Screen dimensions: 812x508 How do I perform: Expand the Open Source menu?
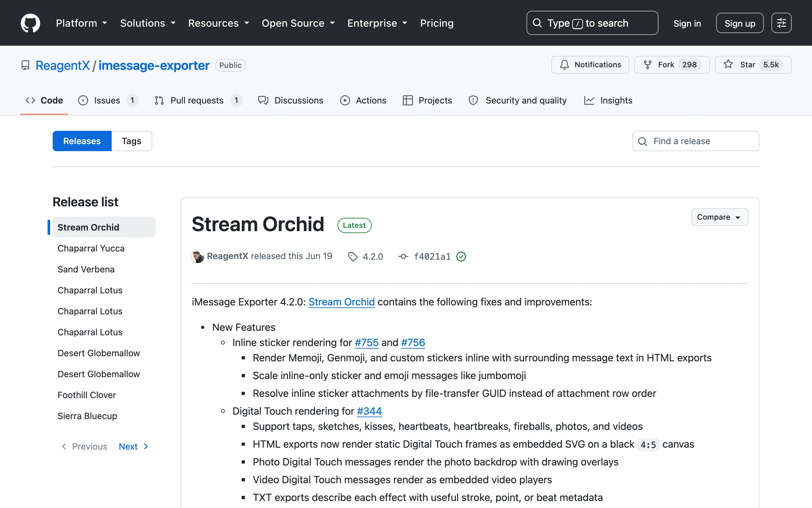pyautogui.click(x=298, y=23)
